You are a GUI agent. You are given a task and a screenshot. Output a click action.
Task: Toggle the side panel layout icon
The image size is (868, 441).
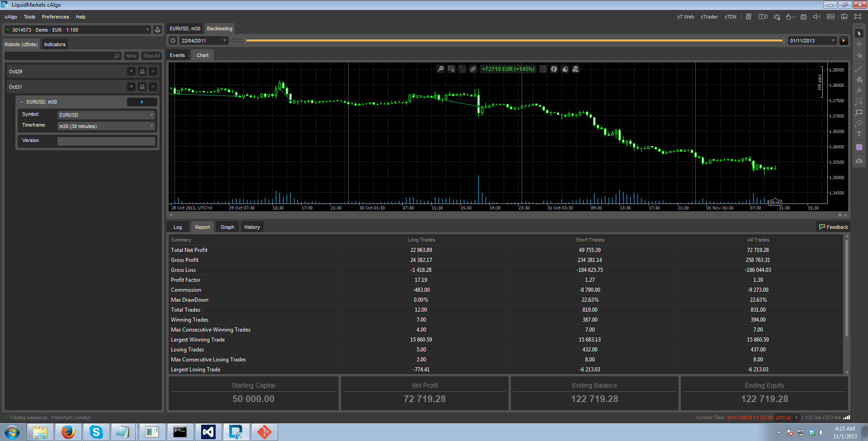pyautogui.click(x=844, y=17)
